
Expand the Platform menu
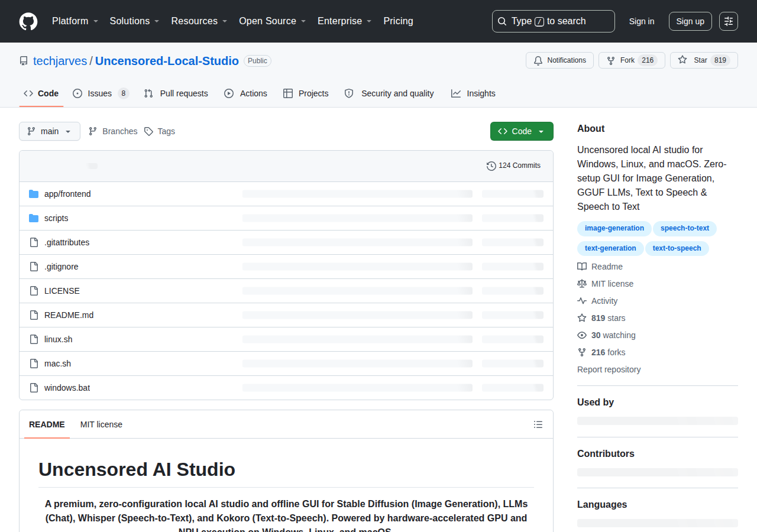point(75,21)
